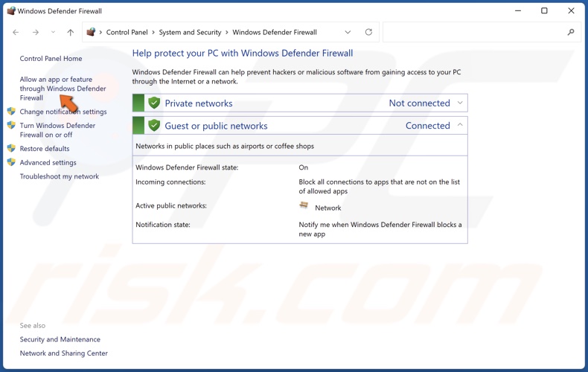Click Connected status text
The height and width of the screenshot is (372, 588).
tap(427, 126)
